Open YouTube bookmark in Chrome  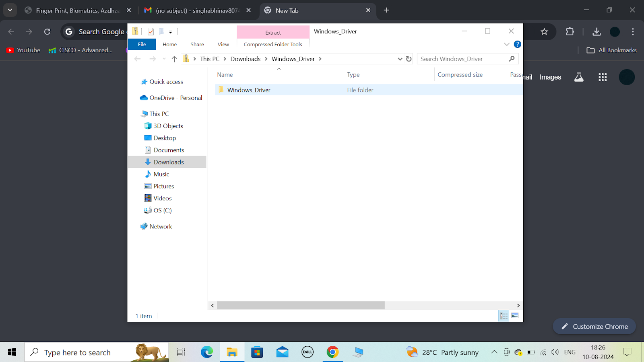23,50
